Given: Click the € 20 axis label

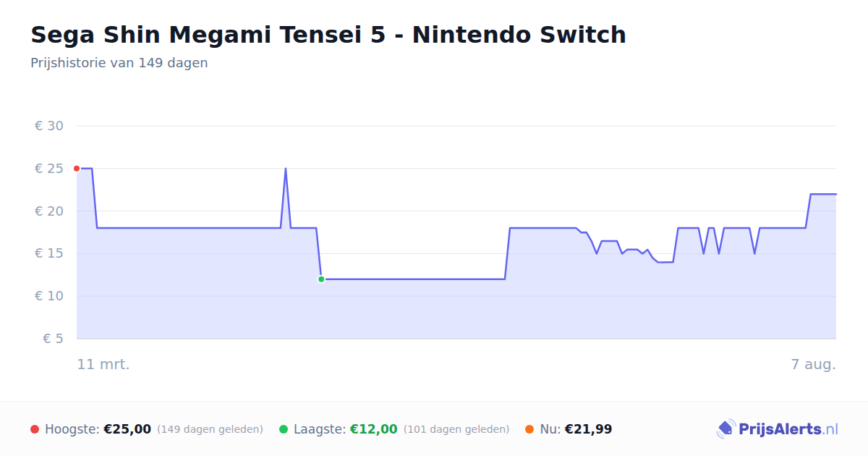Looking at the screenshot, I should [x=49, y=211].
